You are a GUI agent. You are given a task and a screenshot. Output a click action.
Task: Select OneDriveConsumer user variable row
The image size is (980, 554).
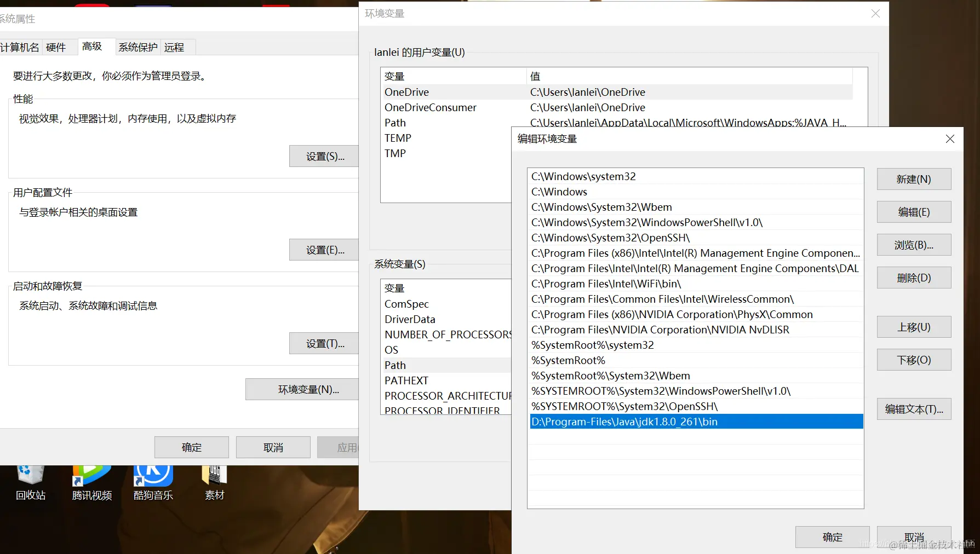pyautogui.click(x=617, y=107)
